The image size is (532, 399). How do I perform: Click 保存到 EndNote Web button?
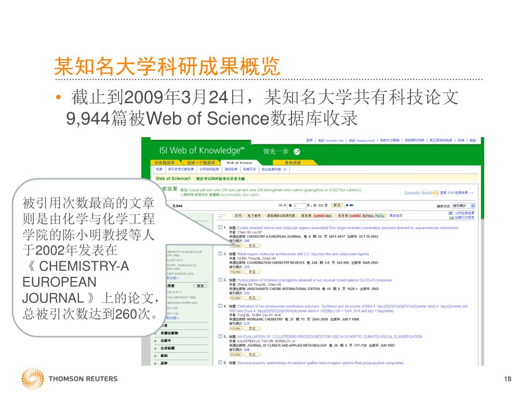coord(317,216)
